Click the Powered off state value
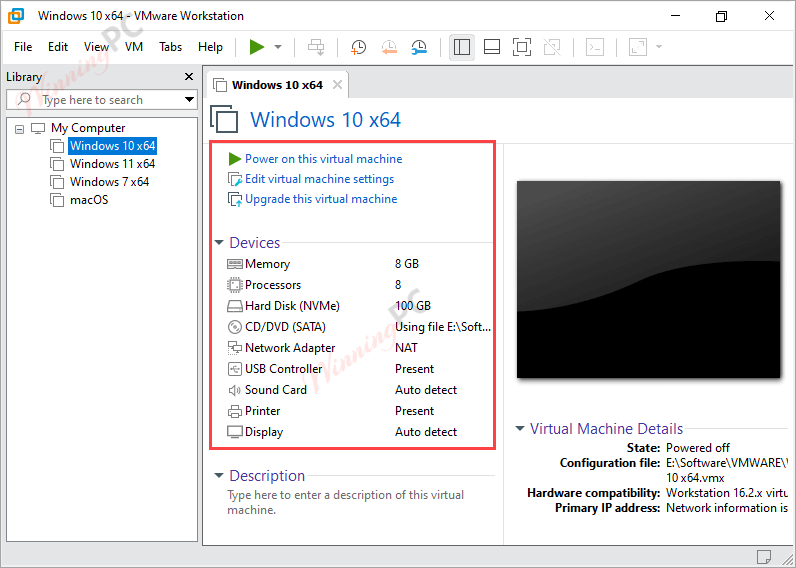Viewport: 796px width, 568px height. point(698,448)
